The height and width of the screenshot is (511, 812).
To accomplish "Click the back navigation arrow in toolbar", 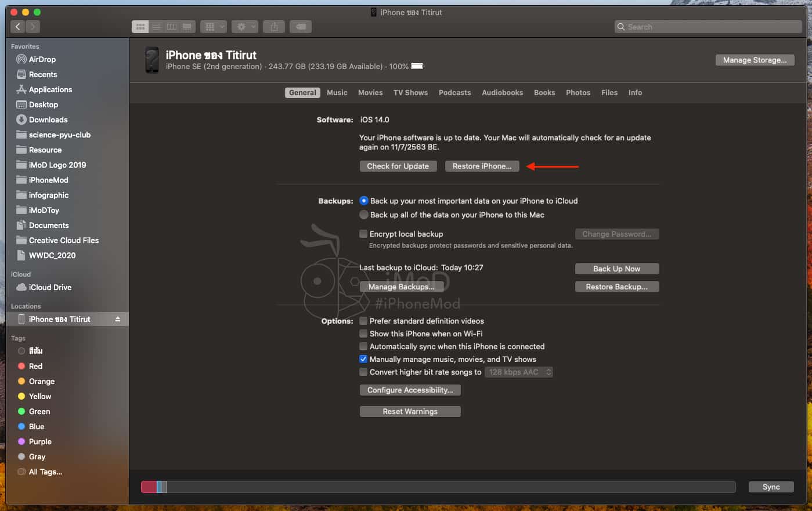I will [18, 27].
